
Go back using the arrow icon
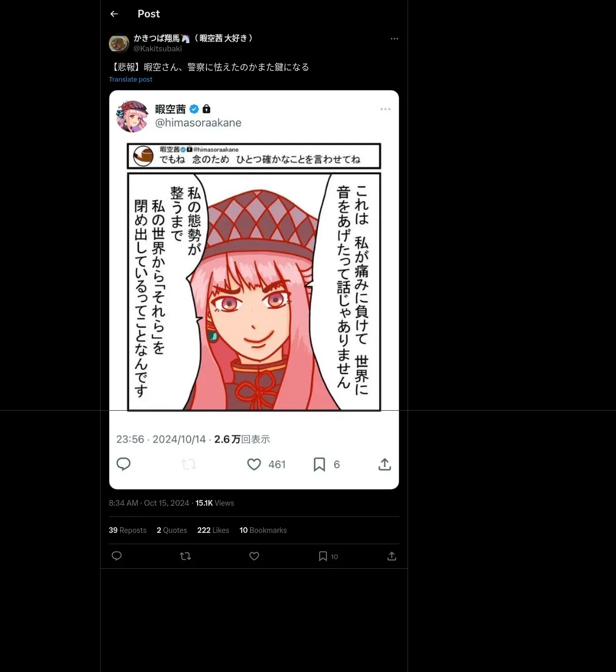[x=114, y=14]
